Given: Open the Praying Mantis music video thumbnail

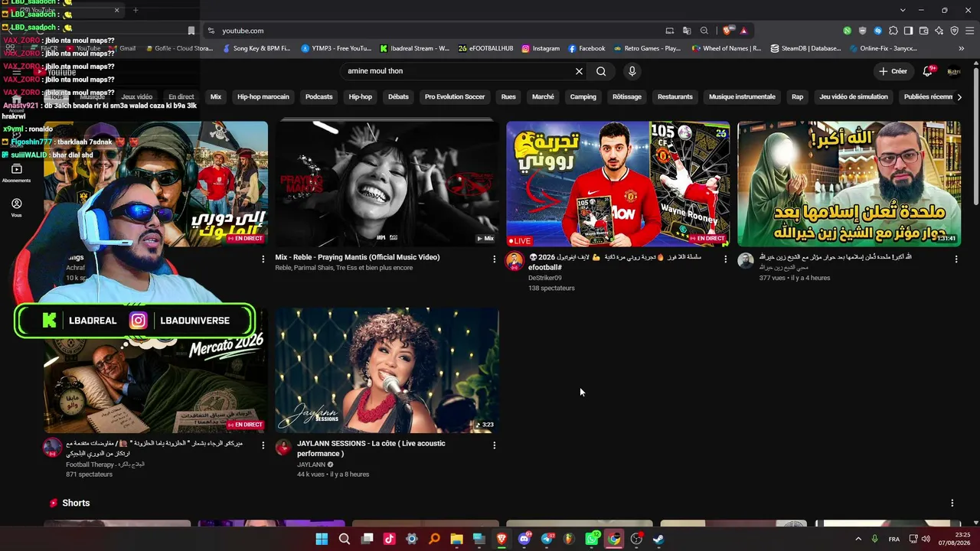Looking at the screenshot, I should tap(387, 184).
